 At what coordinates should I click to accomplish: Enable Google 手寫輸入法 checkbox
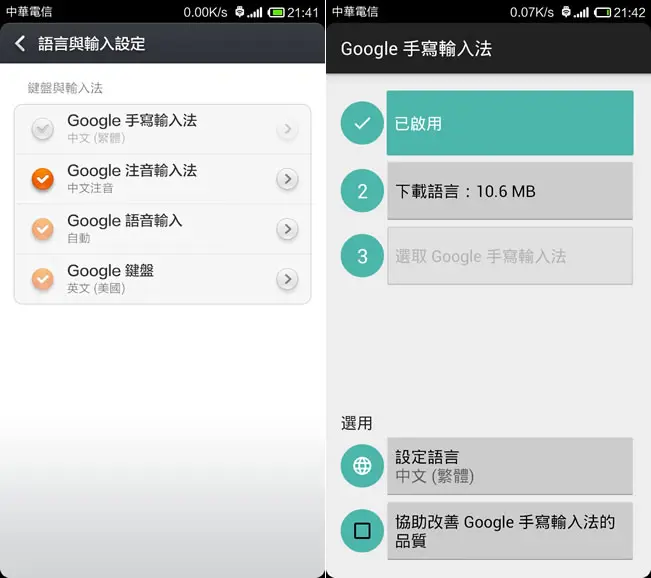(42, 129)
